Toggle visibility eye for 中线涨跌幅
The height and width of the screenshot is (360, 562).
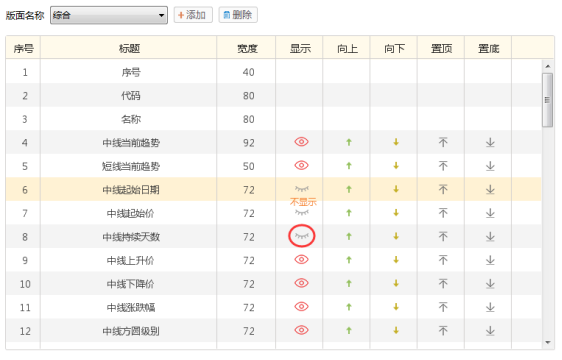click(x=301, y=307)
